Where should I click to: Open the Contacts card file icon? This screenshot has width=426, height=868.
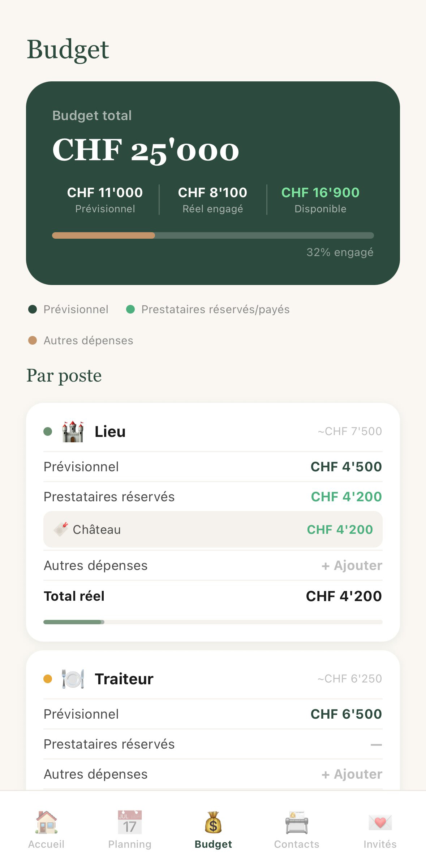click(297, 822)
